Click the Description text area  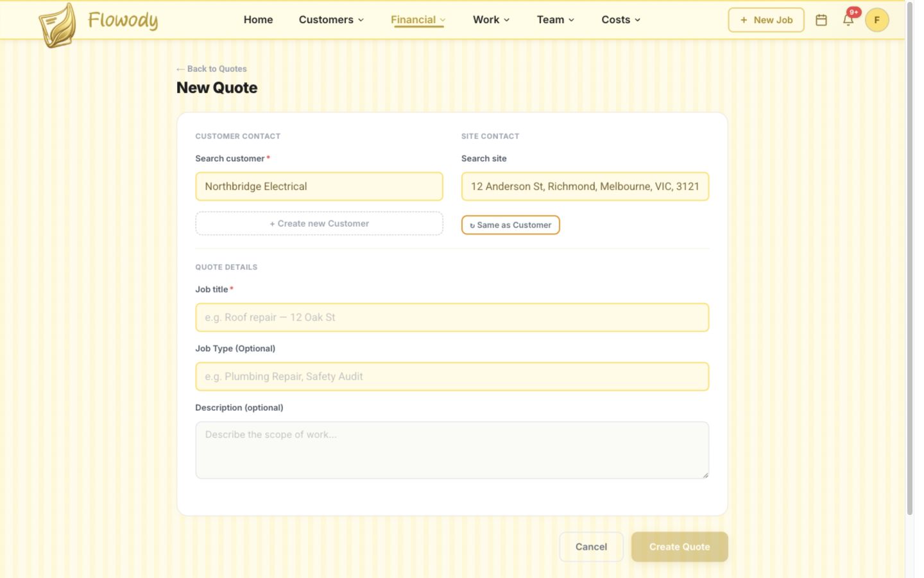(452, 450)
